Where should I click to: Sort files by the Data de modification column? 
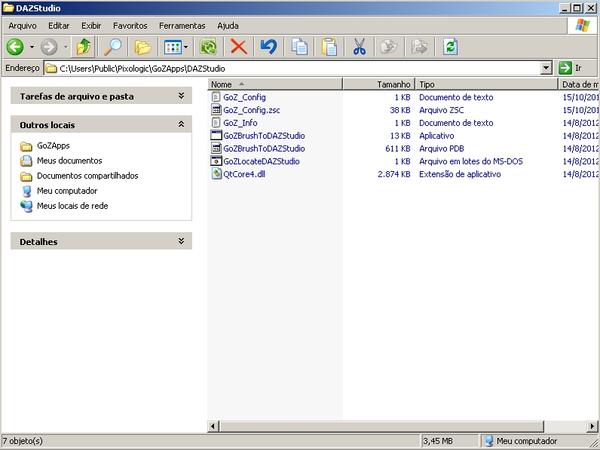pyautogui.click(x=579, y=84)
